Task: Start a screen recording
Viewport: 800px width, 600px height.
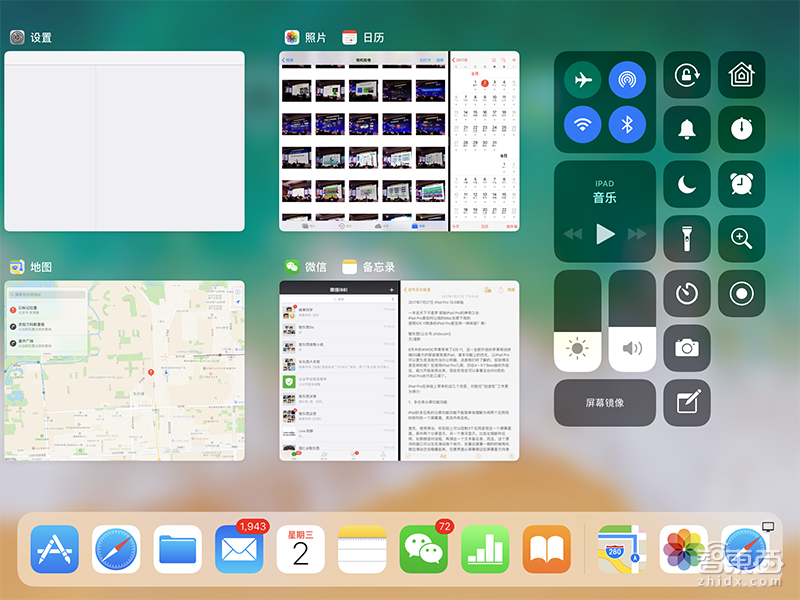Action: pos(741,294)
